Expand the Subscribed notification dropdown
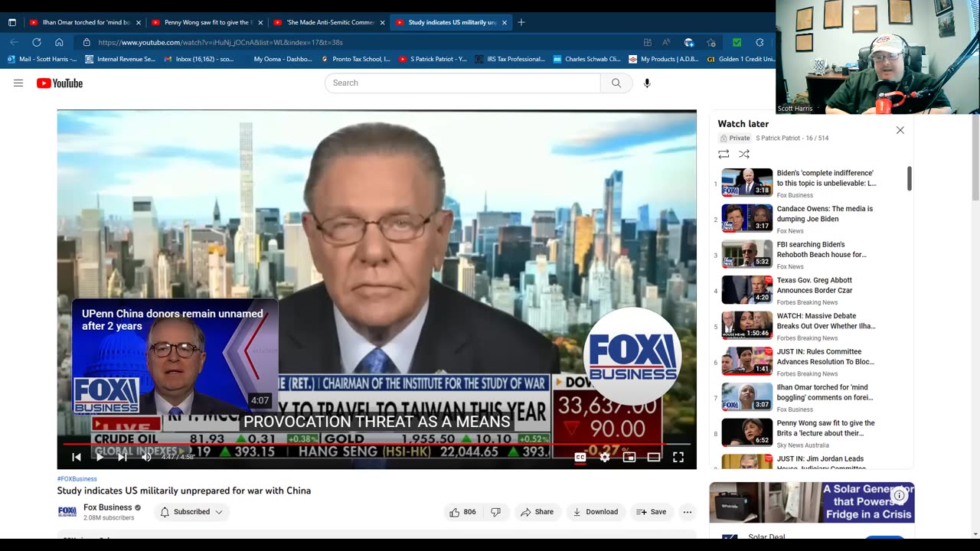980x551 pixels. (191, 512)
